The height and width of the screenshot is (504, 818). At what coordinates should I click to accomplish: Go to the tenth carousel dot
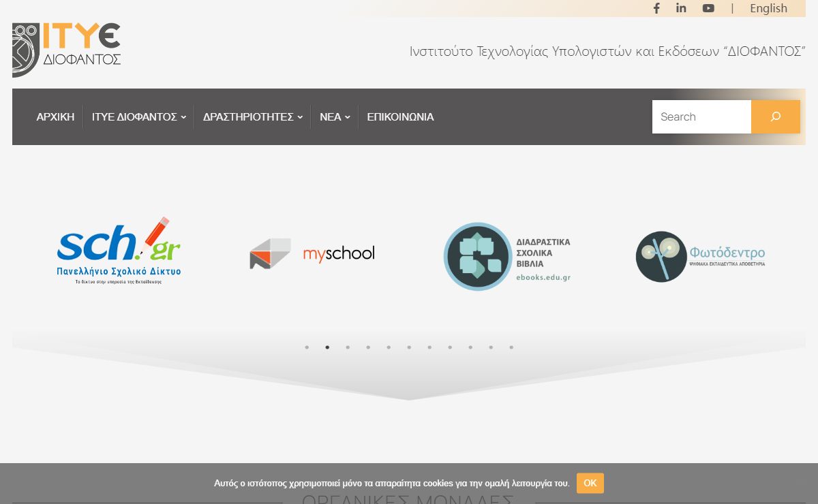(491, 347)
